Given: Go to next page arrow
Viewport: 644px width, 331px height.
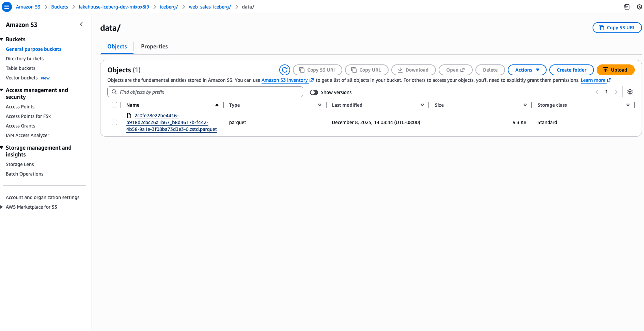Looking at the screenshot, I should (x=616, y=92).
